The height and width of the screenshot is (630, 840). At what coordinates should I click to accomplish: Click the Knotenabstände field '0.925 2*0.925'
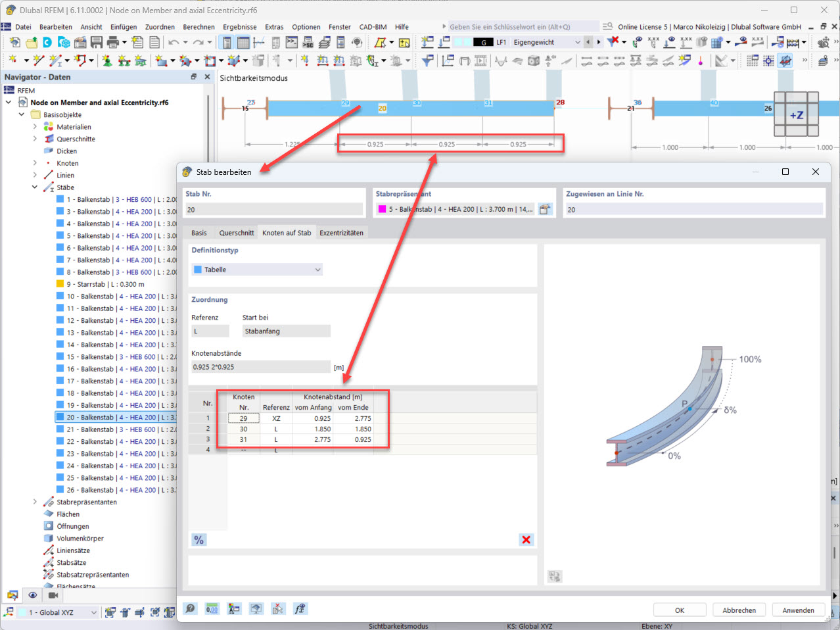260,367
